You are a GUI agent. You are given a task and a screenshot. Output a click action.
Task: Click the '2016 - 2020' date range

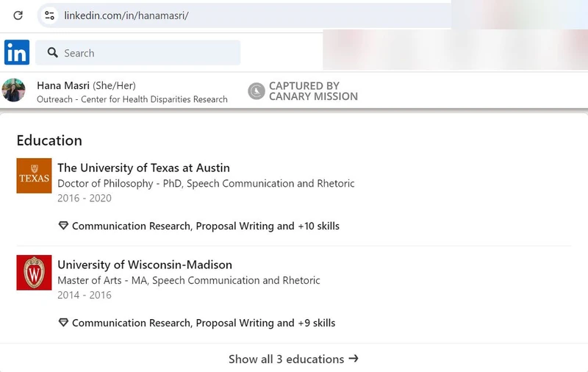tap(85, 198)
